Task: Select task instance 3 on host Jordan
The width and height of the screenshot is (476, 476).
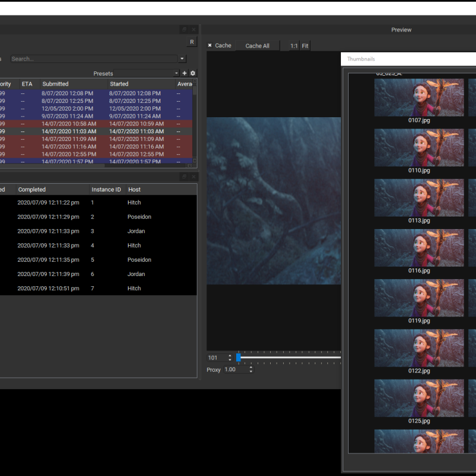Action: [x=98, y=231]
